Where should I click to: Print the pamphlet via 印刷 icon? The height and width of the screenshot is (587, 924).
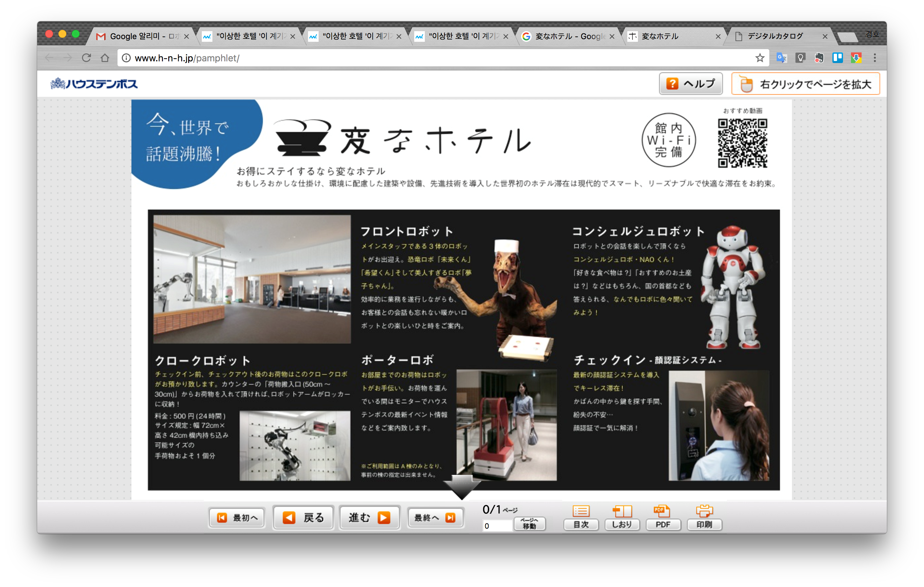(x=704, y=517)
